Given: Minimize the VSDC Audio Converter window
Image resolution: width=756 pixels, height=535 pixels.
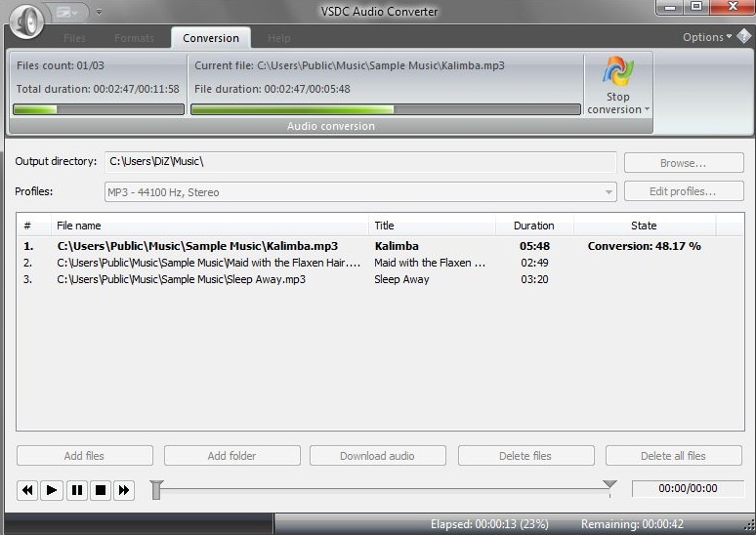Looking at the screenshot, I should point(671,7).
